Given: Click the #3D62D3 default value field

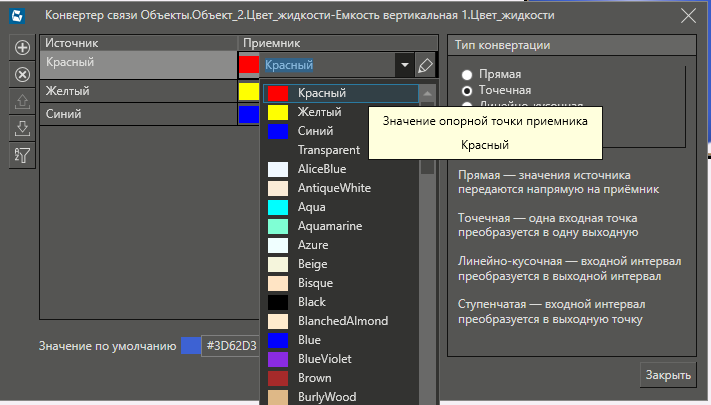Looking at the screenshot, I should point(231,346).
